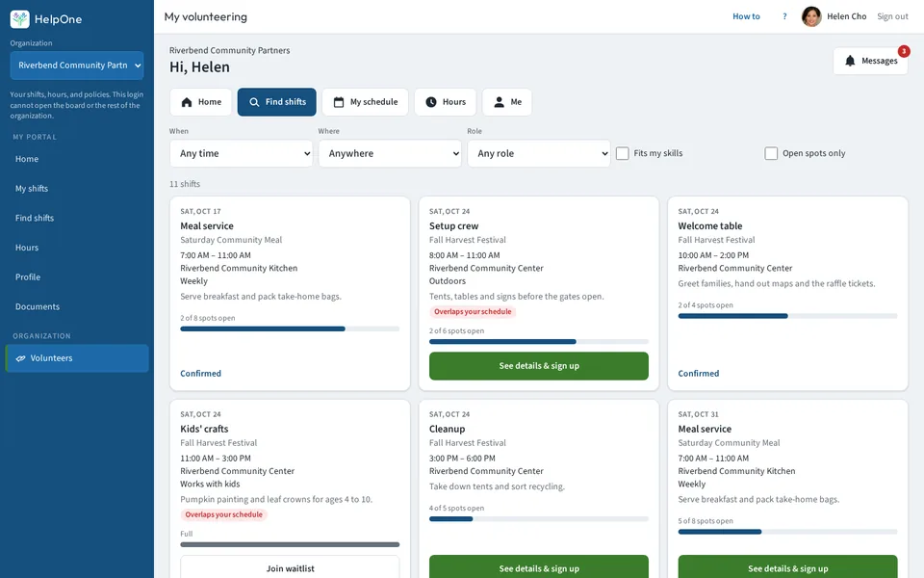Open the Messages button

point(870,61)
